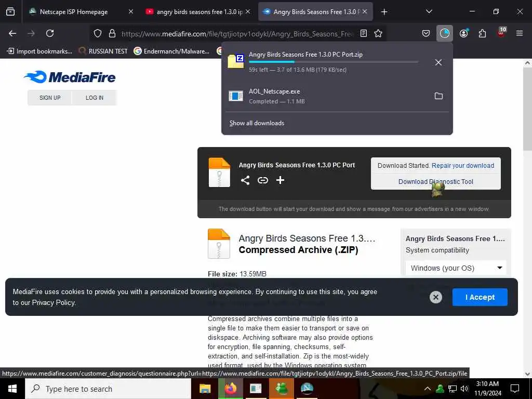The width and height of the screenshot is (532, 399).
Task: Click the SIGN UP button
Action: 50,98
